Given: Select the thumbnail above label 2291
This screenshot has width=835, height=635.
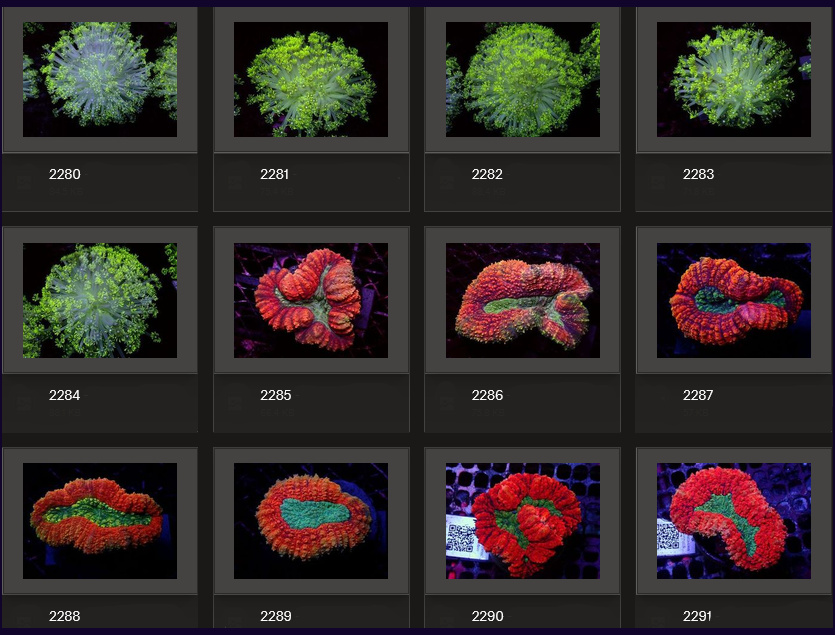Looking at the screenshot, I should tap(734, 521).
